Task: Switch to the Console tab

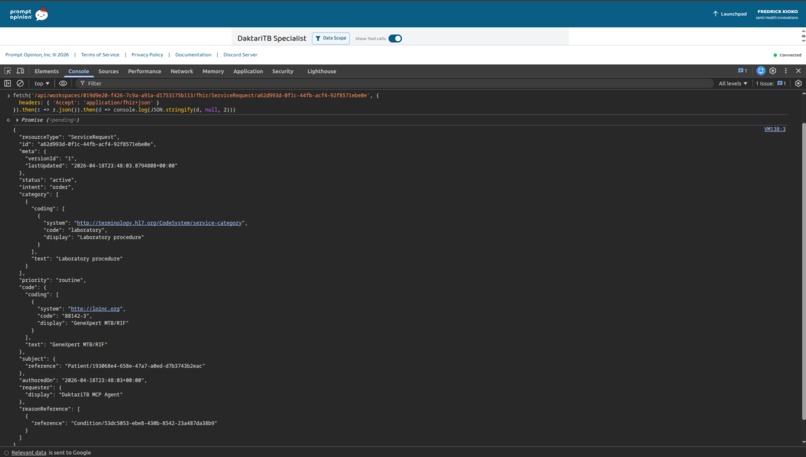Action: (79, 71)
